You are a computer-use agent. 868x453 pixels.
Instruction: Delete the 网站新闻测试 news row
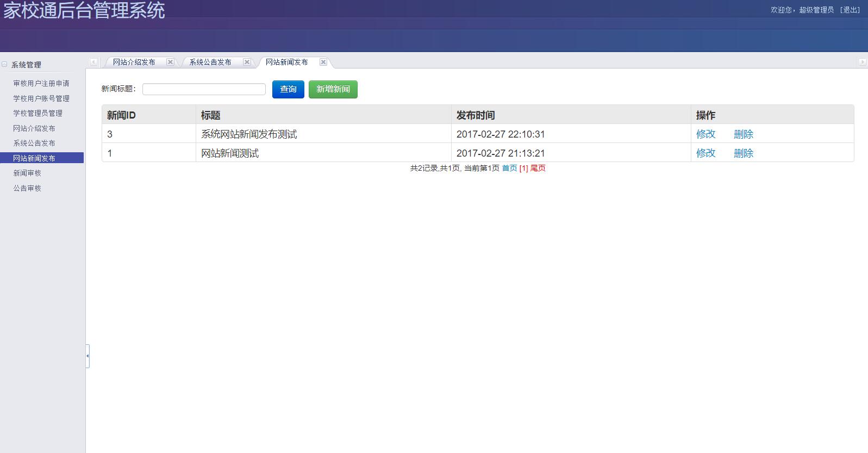(x=744, y=153)
